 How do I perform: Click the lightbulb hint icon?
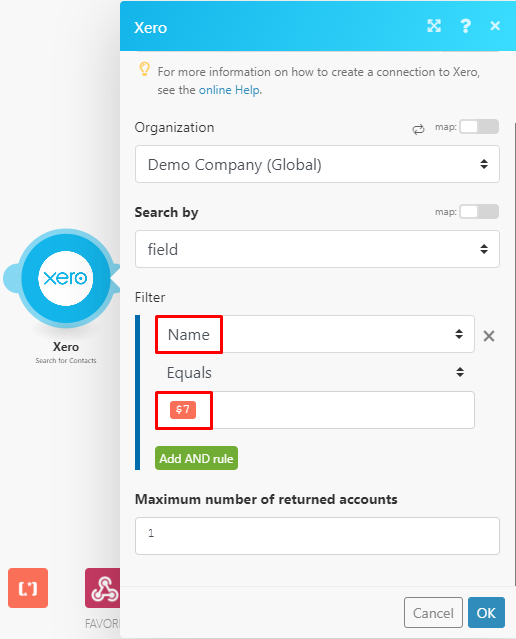tap(144, 69)
